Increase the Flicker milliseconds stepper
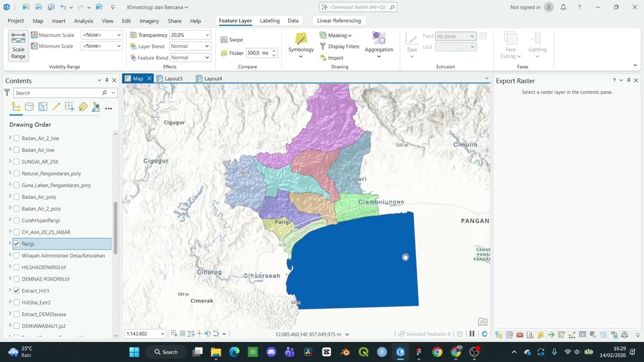644x362 pixels. point(274,51)
